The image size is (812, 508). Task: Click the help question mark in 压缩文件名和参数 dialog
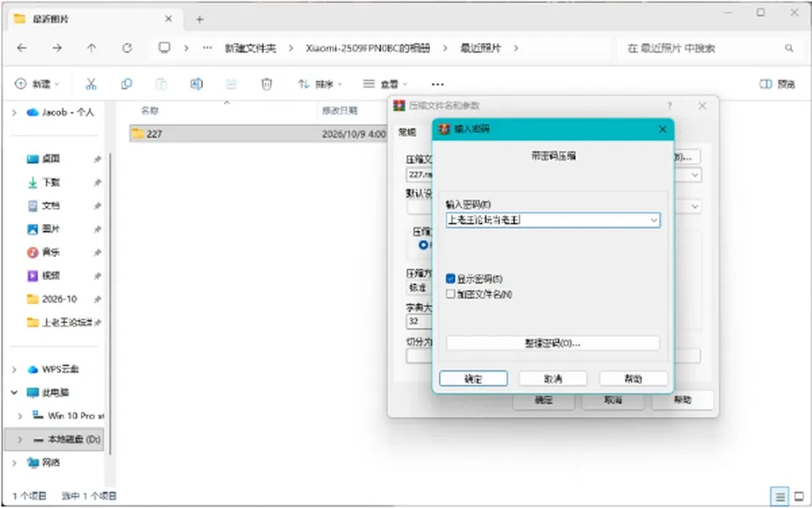(670, 106)
